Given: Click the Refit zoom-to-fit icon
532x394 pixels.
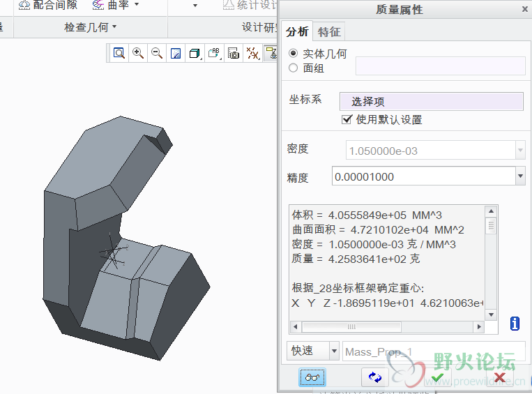Looking at the screenshot, I should [x=119, y=53].
